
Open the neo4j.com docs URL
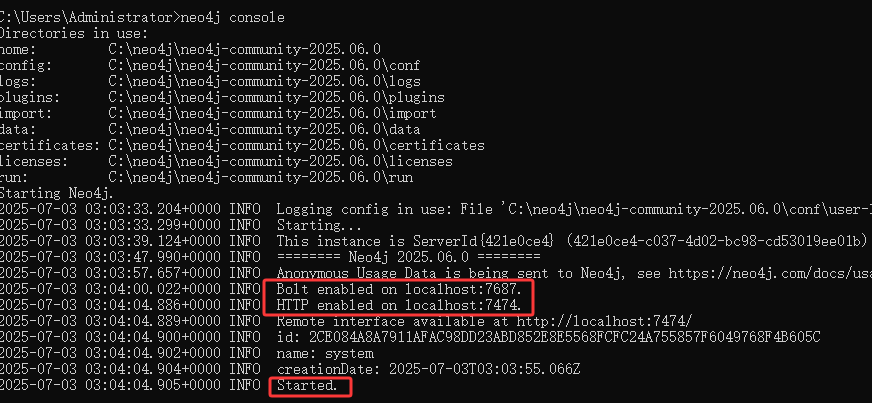point(770,274)
